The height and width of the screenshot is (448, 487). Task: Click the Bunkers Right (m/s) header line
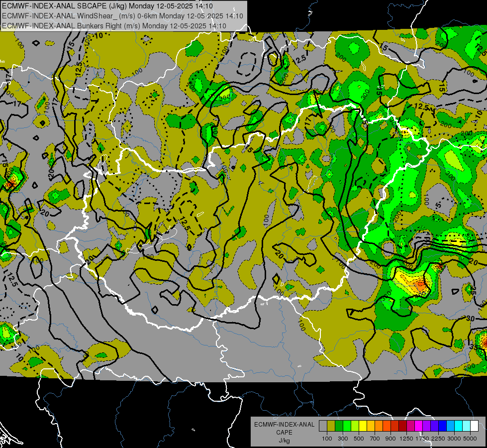click(x=114, y=26)
